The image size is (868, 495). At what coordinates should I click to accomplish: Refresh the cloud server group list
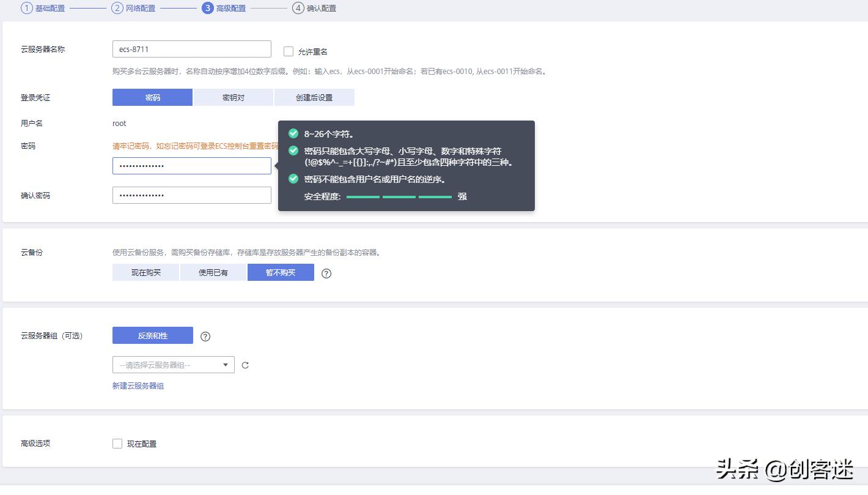pos(245,364)
